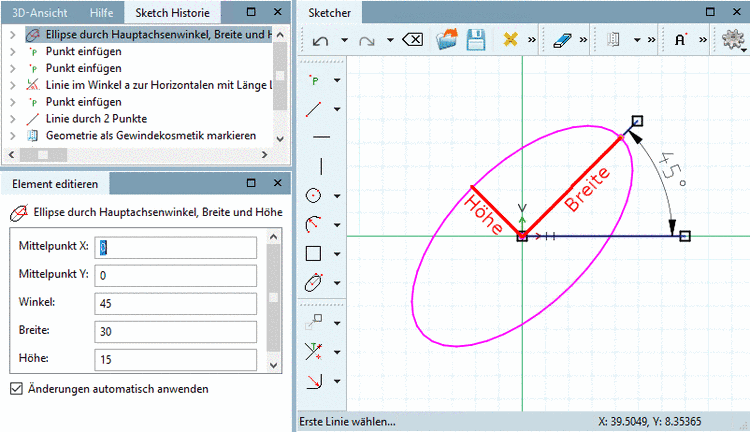The height and width of the screenshot is (432, 750).
Task: Select the arc tool
Action: pos(313,224)
